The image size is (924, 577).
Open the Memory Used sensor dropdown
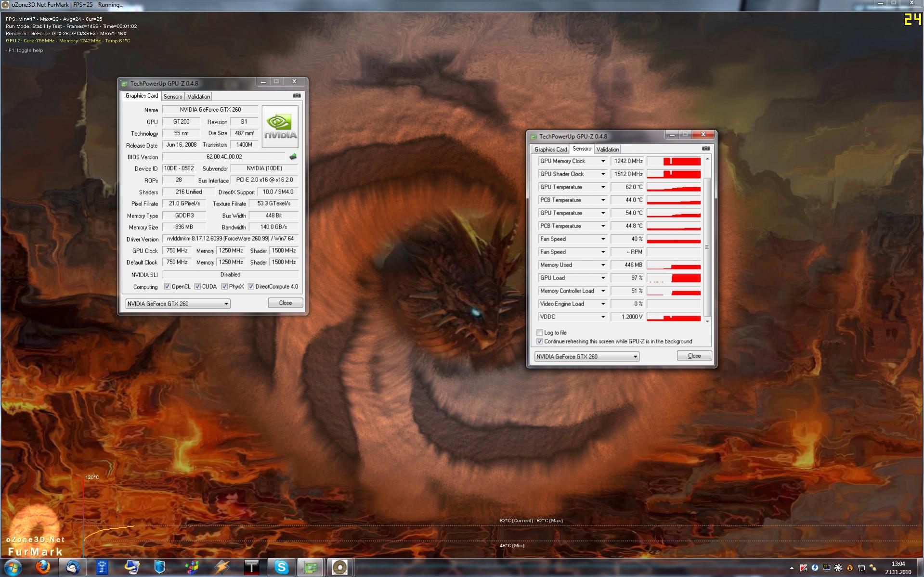point(603,265)
